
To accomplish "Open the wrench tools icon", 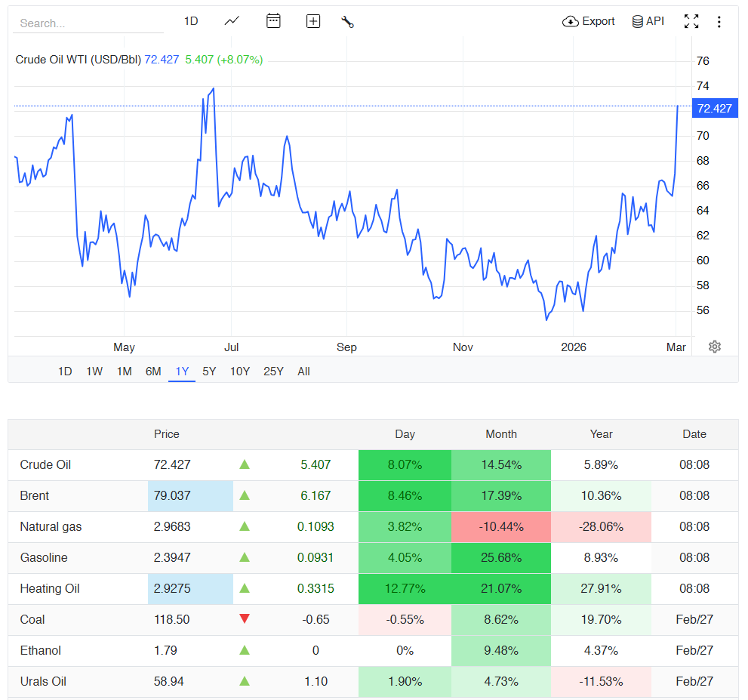I will tap(347, 21).
